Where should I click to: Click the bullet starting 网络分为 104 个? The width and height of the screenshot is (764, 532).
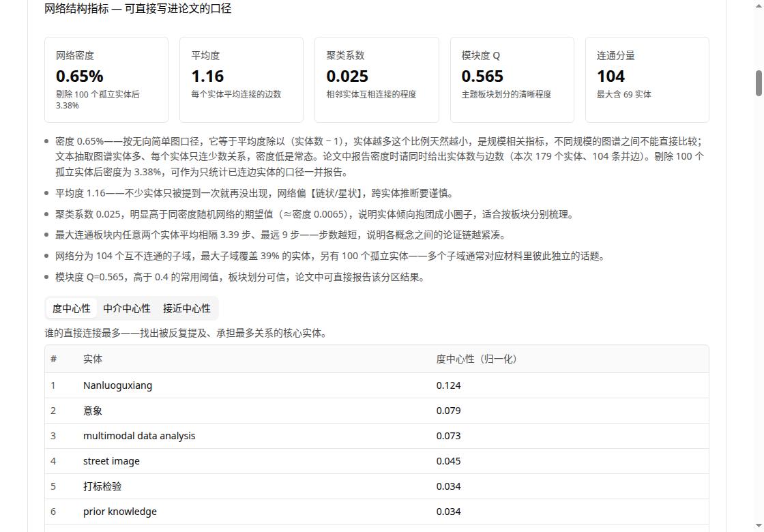pos(330,256)
